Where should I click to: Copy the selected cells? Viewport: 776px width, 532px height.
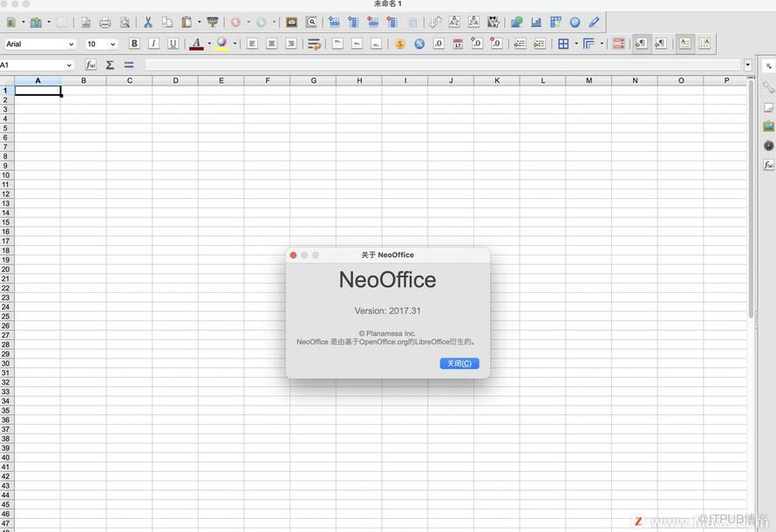coord(167,23)
